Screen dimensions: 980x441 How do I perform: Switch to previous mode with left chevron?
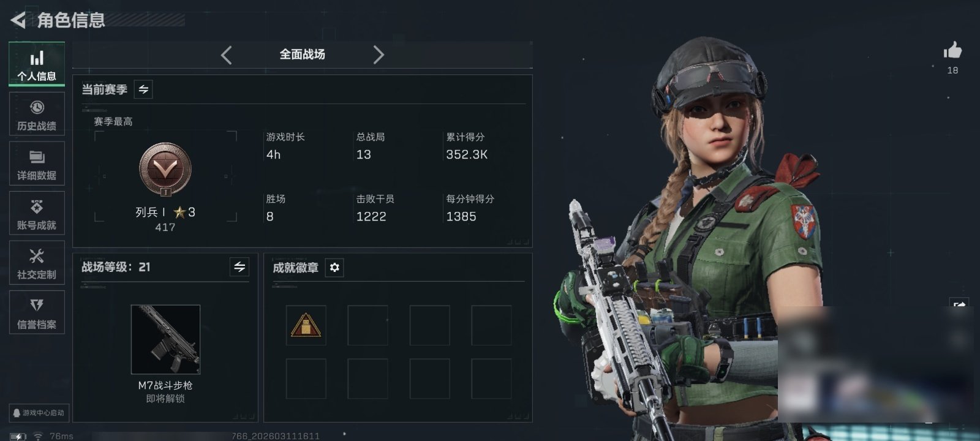point(227,55)
